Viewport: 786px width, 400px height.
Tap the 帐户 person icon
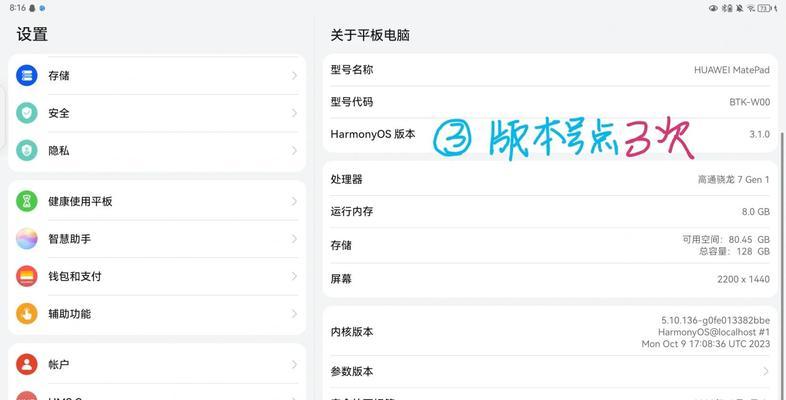(x=27, y=364)
